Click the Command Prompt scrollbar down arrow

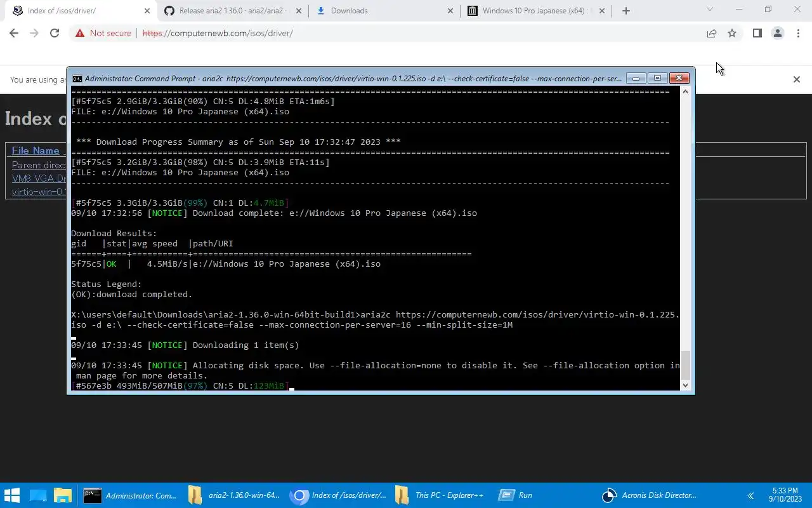click(685, 385)
